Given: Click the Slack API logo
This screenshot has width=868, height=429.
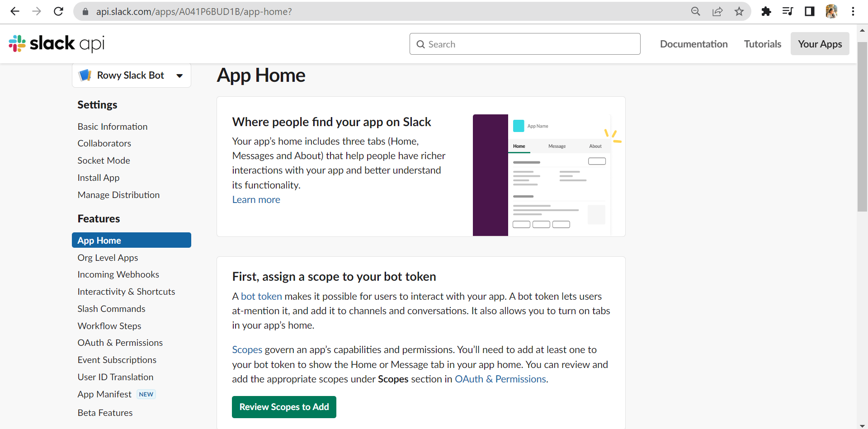Looking at the screenshot, I should (57, 43).
